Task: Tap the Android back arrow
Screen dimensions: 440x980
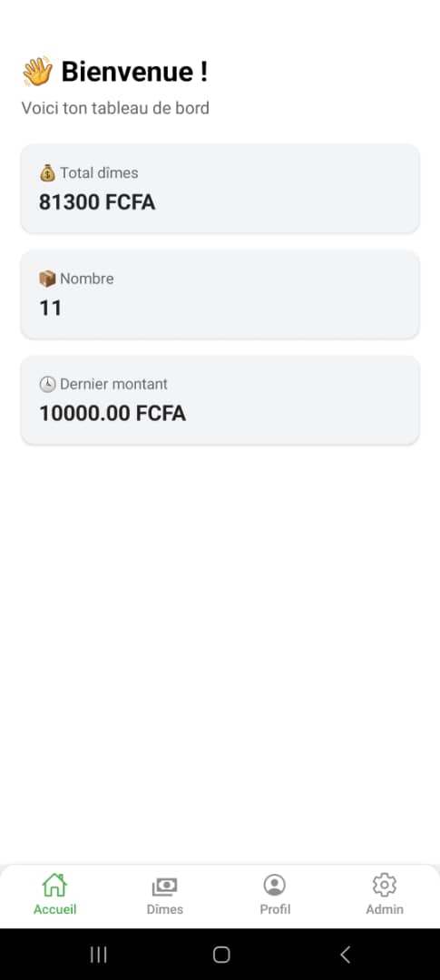Action: click(345, 955)
